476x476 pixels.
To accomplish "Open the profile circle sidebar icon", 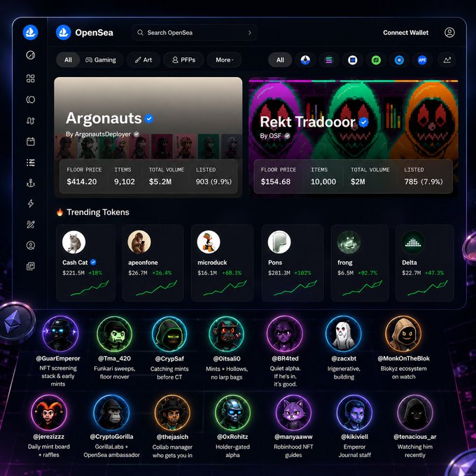I will tap(31, 245).
